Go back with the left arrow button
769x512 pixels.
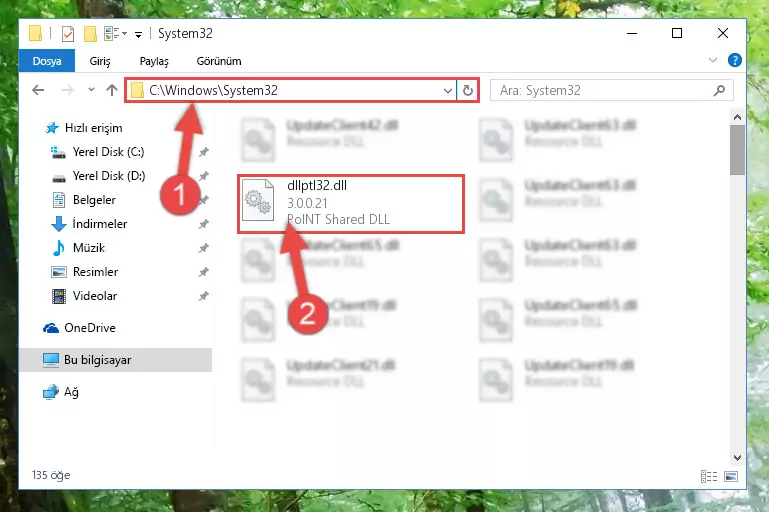coord(38,90)
